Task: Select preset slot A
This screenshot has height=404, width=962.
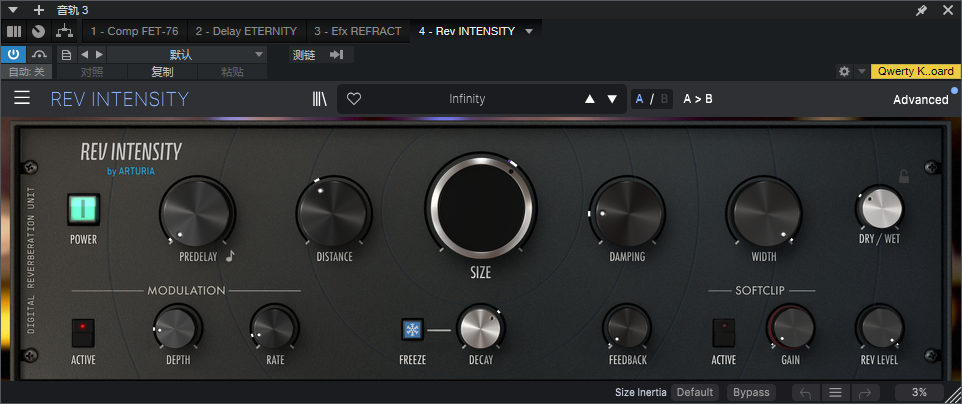Action: point(640,99)
